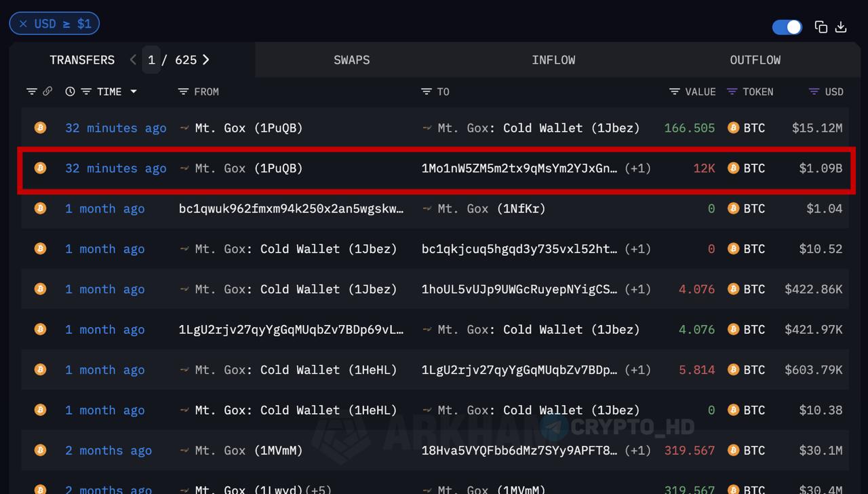Switch to the OUTFLOW tab
868x494 pixels.
[x=755, y=60]
